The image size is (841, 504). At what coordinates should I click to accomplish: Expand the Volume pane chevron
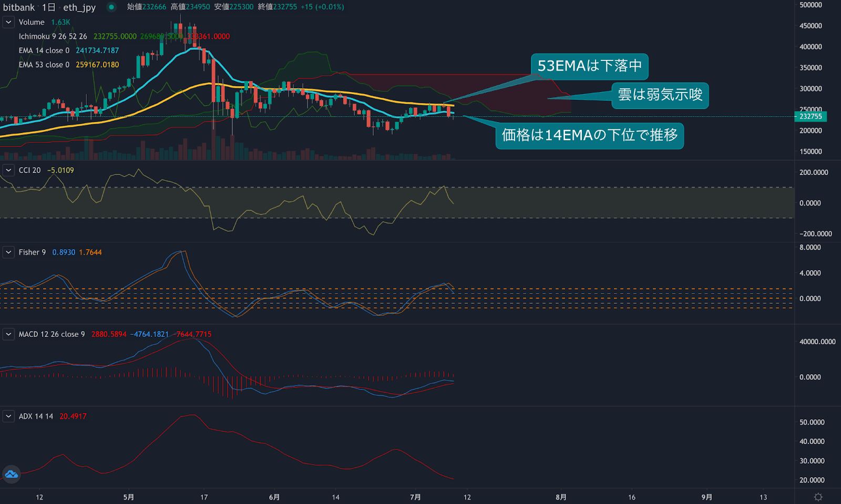(x=8, y=22)
